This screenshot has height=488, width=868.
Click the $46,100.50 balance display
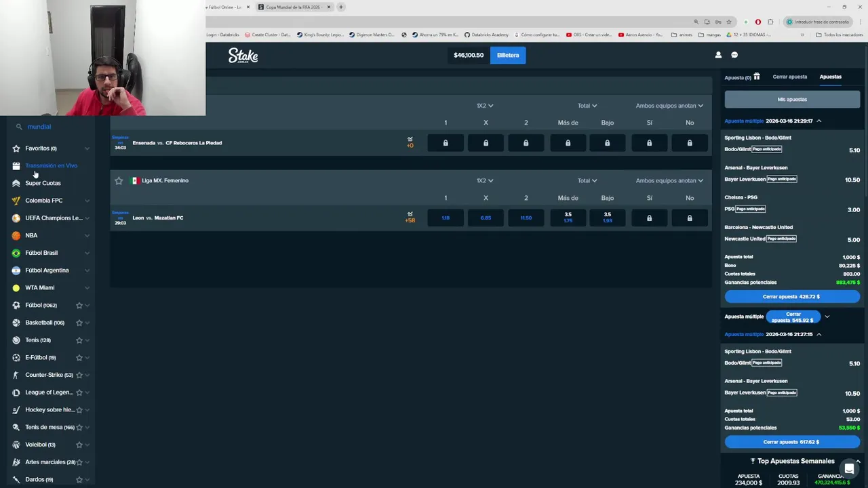(469, 55)
